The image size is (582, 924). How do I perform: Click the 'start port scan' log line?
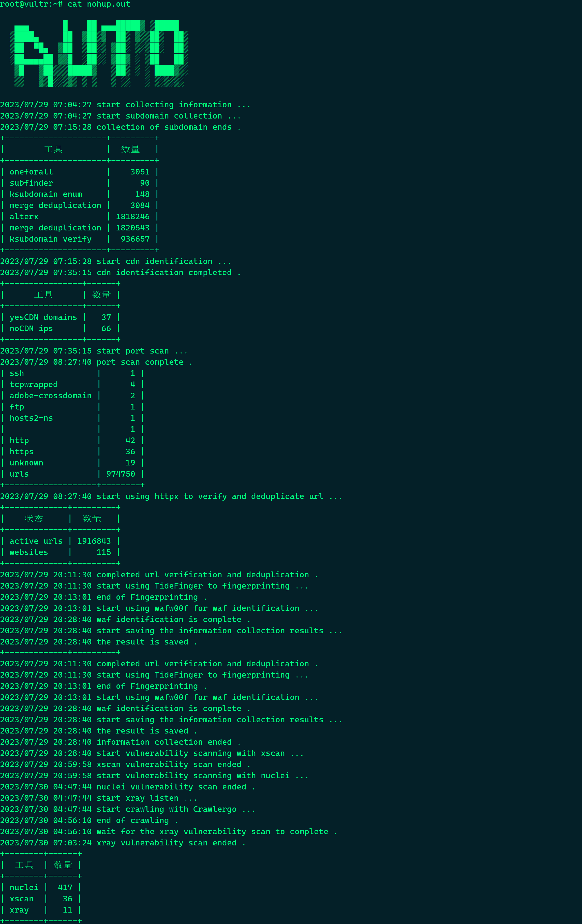pos(94,351)
